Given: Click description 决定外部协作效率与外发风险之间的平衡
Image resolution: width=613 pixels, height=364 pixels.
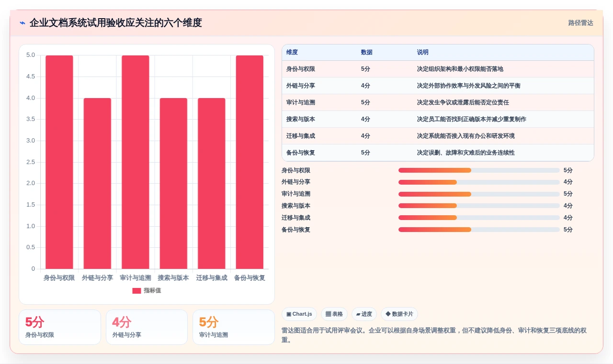Looking at the screenshot, I should click(x=468, y=86).
